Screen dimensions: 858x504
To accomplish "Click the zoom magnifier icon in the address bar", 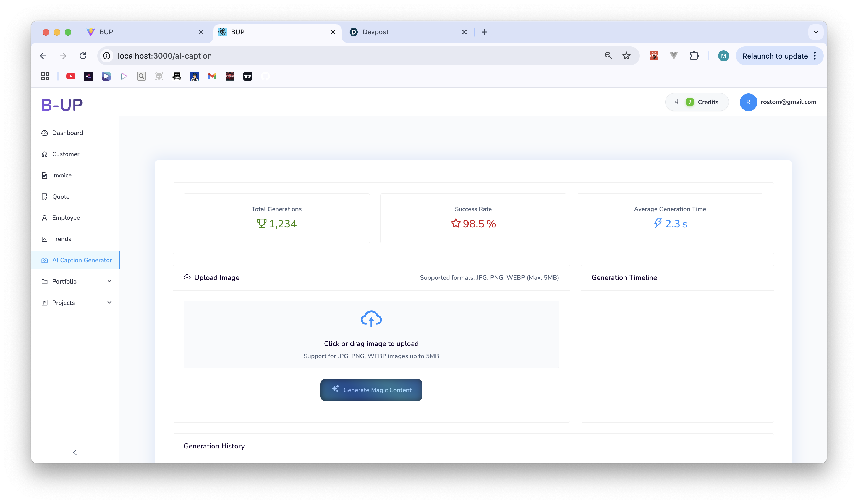I will tap(608, 56).
